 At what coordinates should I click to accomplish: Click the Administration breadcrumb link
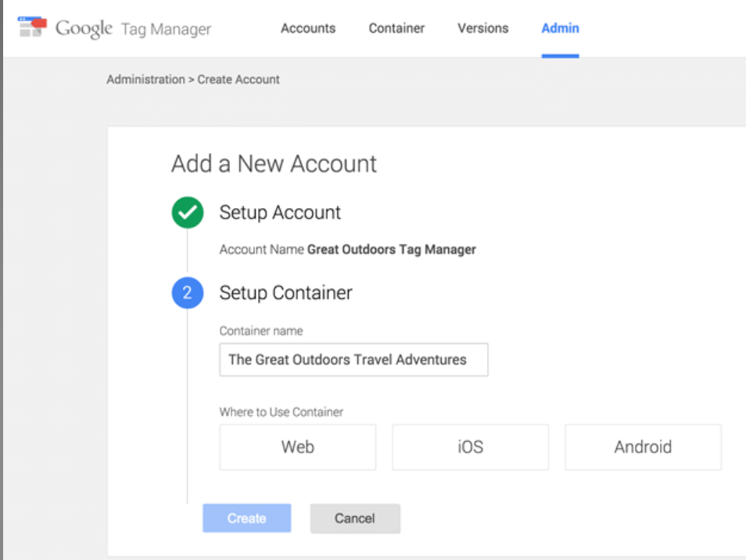click(145, 80)
